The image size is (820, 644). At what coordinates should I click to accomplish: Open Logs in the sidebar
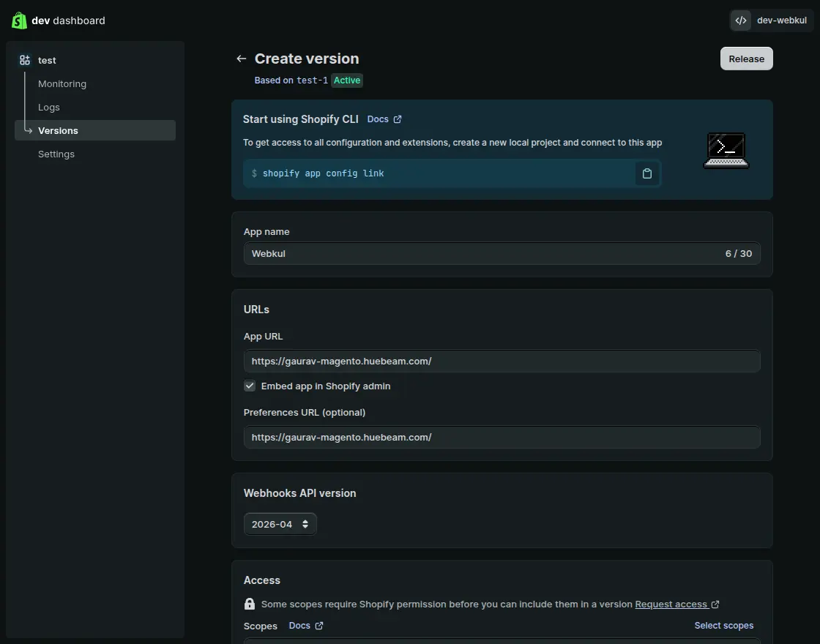pos(48,107)
